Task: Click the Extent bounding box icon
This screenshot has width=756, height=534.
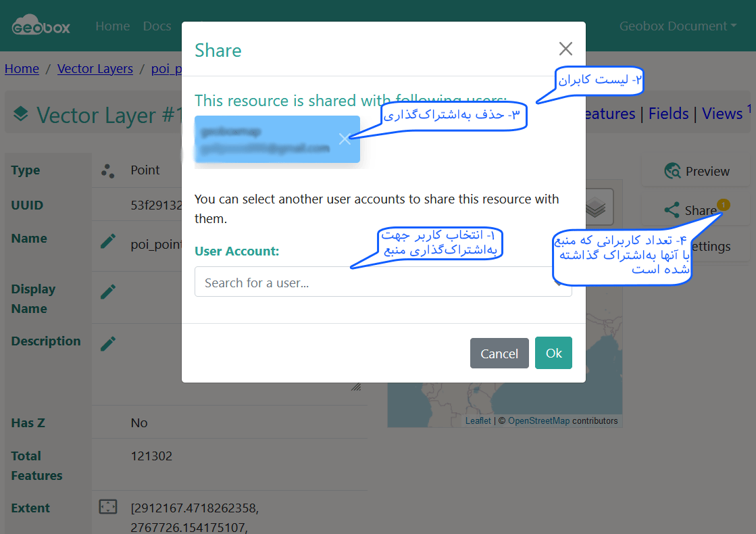Action: pos(108,506)
